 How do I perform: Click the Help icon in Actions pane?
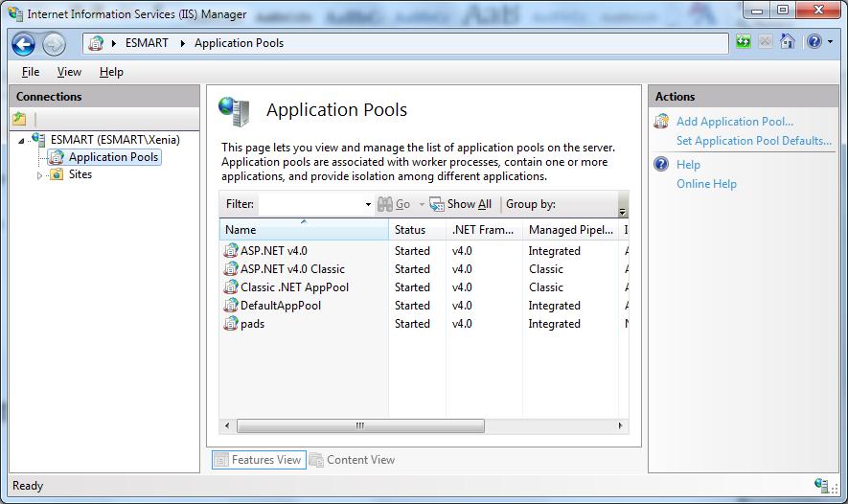(661, 164)
